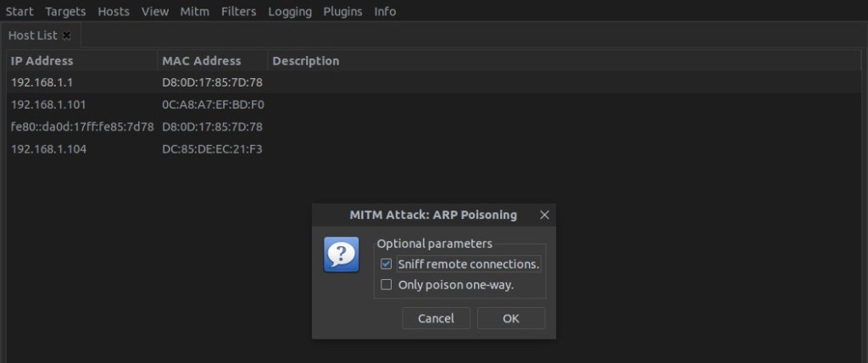This screenshot has height=363, width=868.
Task: Open the Logging menu
Action: click(290, 12)
